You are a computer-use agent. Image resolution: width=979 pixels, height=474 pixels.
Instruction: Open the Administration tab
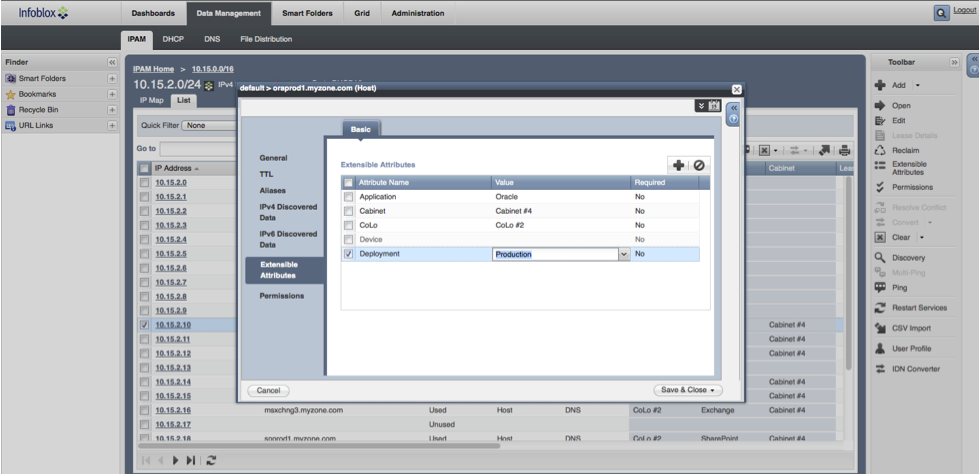pyautogui.click(x=418, y=13)
